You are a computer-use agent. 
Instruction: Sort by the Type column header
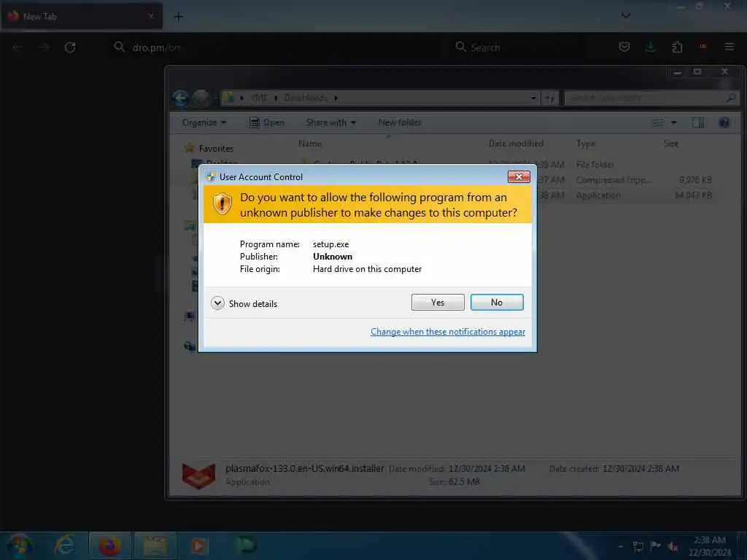click(x=586, y=144)
